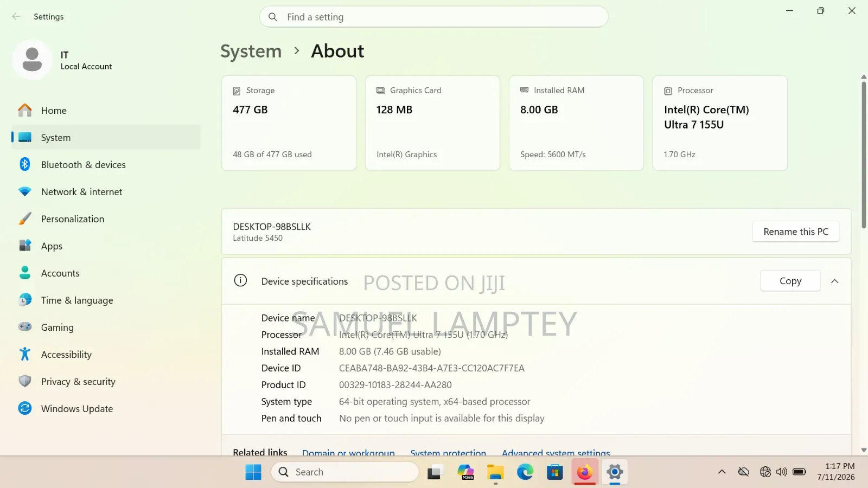This screenshot has width=868, height=488.
Task: Open Accessibility settings
Action: (x=106, y=355)
